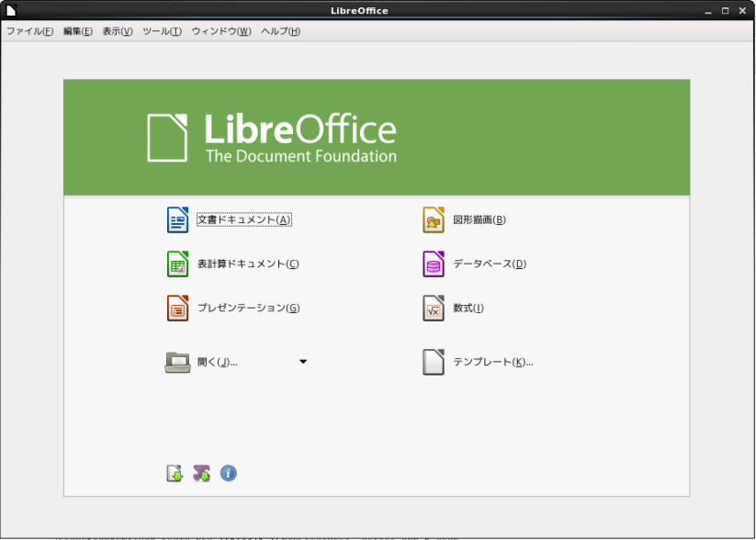Image resolution: width=756 pixels, height=540 pixels.
Task: Open the 表示(V) menu
Action: 118,31
